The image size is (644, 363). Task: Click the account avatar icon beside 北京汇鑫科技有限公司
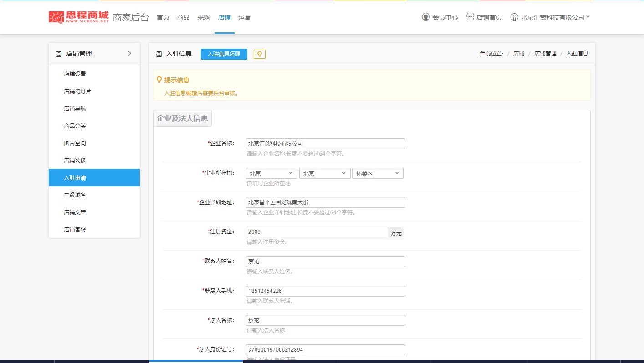(x=514, y=17)
